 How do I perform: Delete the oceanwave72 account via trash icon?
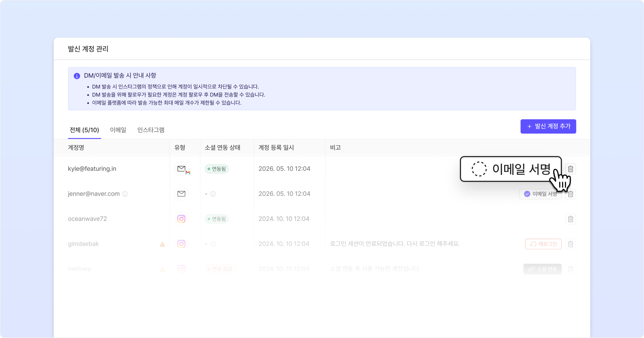pos(570,219)
